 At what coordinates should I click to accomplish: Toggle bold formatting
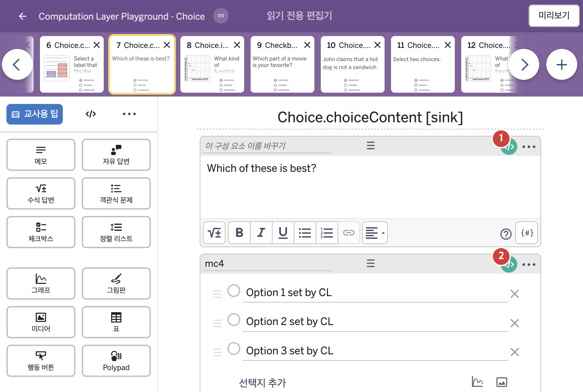[x=239, y=233]
